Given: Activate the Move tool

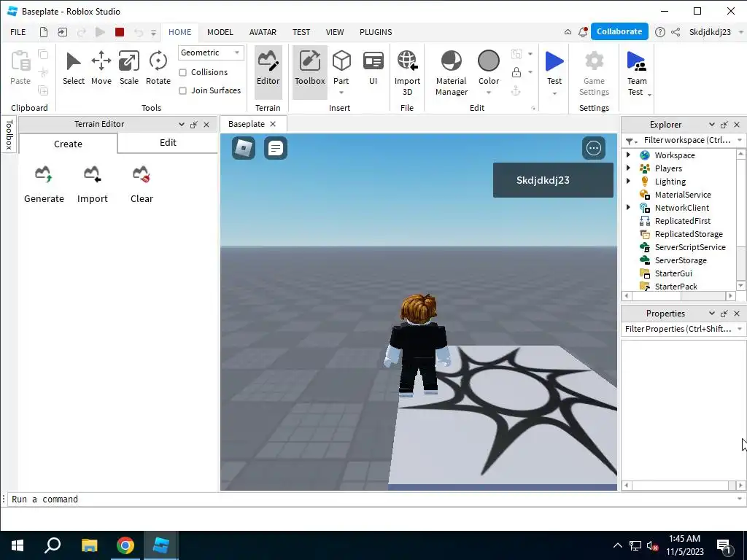Looking at the screenshot, I should pos(101,68).
